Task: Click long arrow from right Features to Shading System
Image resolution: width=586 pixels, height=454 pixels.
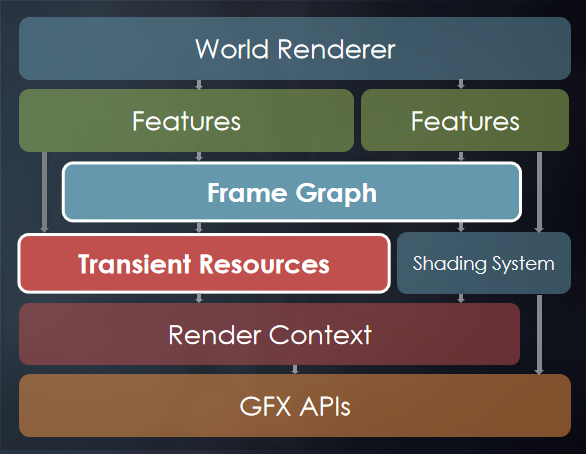Action: pyautogui.click(x=539, y=192)
